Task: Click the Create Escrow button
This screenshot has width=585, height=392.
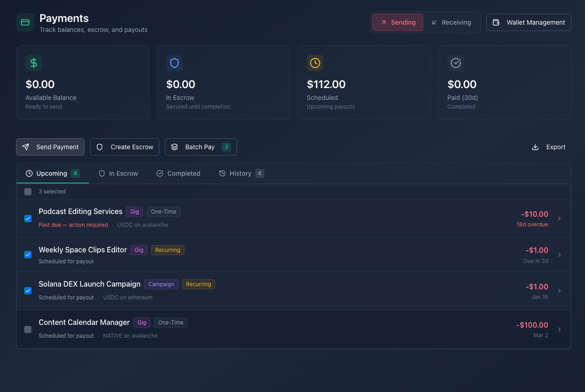Action: click(x=125, y=147)
